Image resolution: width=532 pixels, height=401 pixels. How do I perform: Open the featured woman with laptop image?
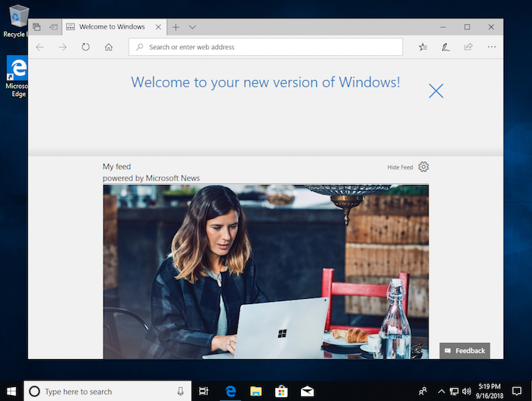tap(266, 272)
